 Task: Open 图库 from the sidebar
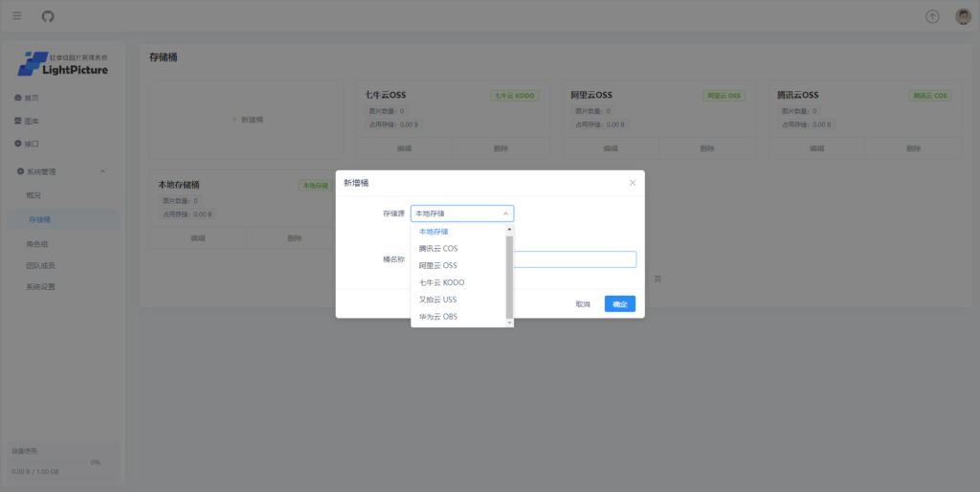pyautogui.click(x=32, y=121)
